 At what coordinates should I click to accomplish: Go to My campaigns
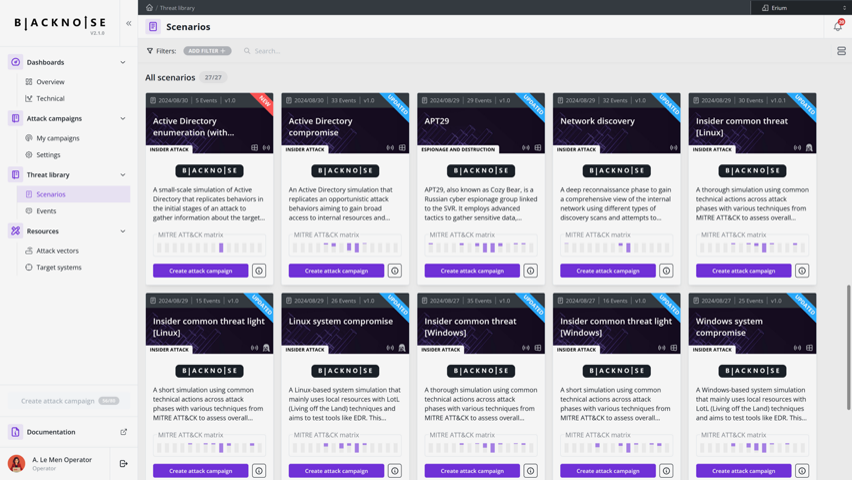[58, 138]
